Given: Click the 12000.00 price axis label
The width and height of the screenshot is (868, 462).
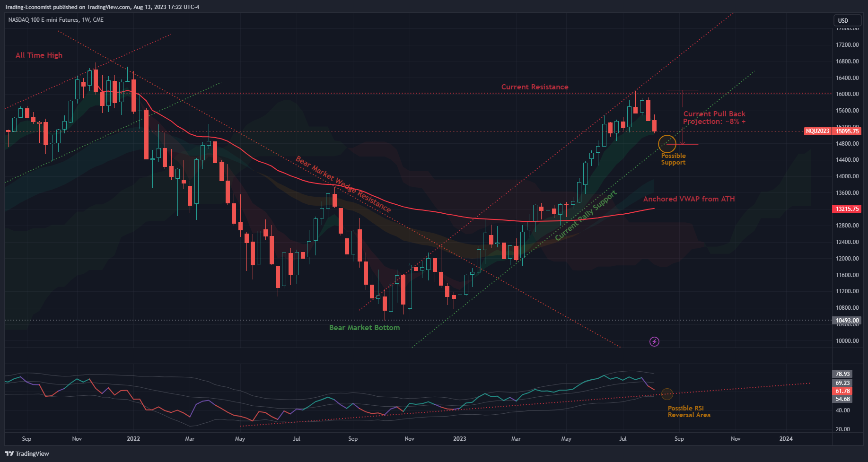Looking at the screenshot, I should coord(847,258).
